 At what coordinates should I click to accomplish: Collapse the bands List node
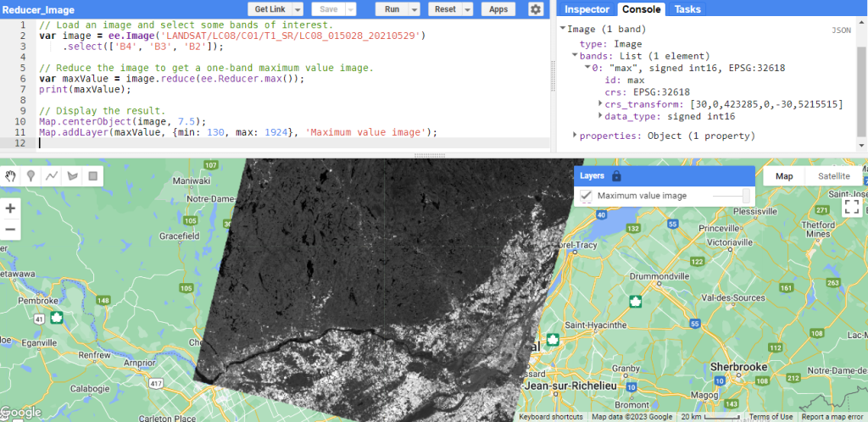[576, 56]
